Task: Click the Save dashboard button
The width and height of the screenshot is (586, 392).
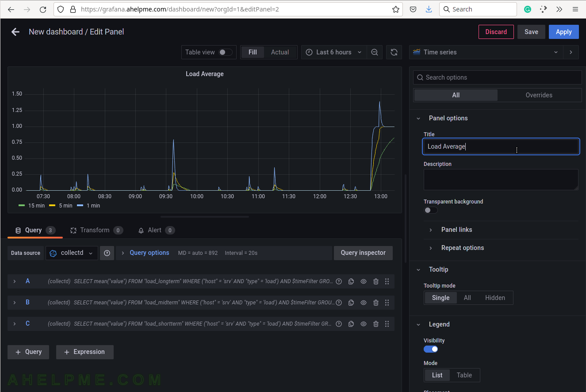Action: click(531, 32)
